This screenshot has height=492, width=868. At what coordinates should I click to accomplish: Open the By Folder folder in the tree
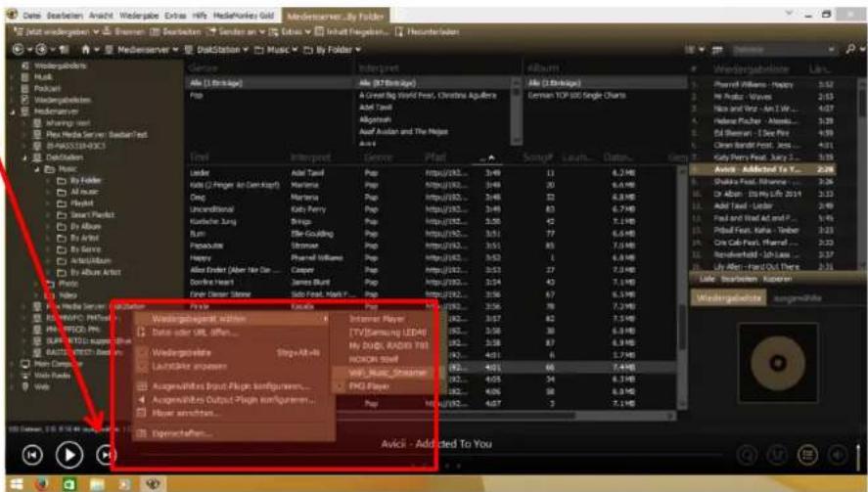tap(85, 180)
